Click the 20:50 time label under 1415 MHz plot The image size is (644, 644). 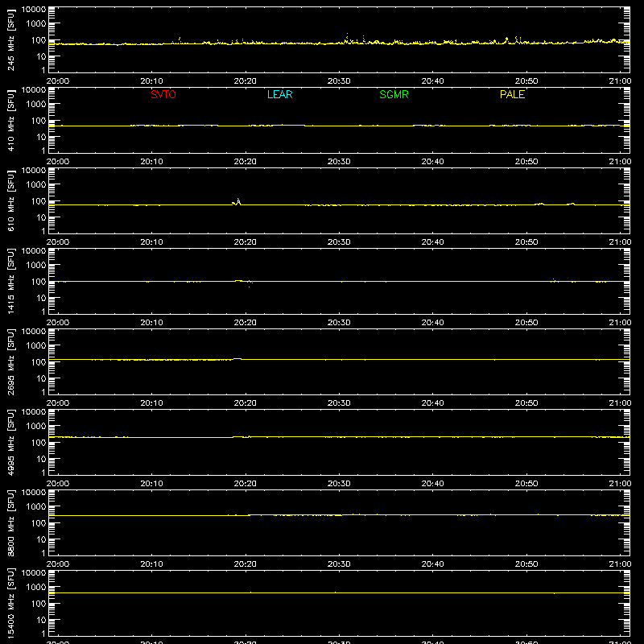(x=526, y=323)
